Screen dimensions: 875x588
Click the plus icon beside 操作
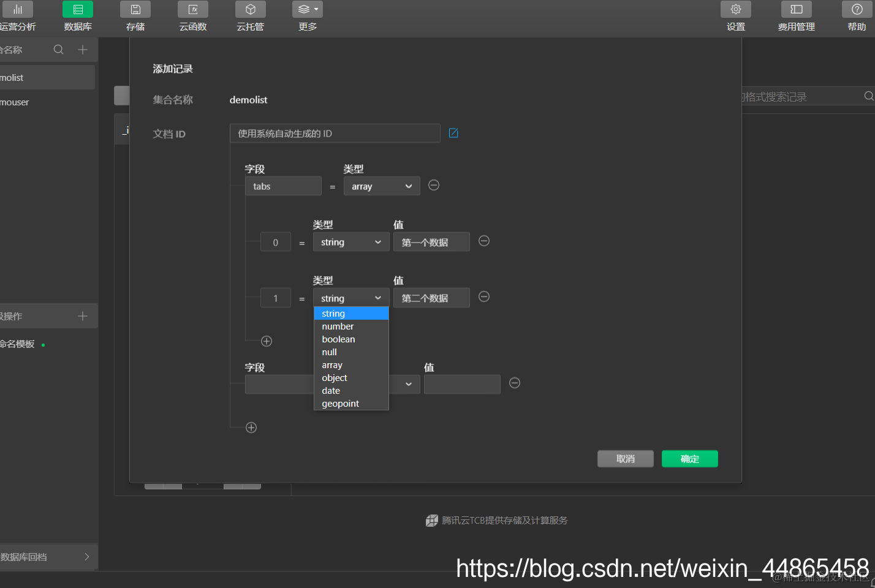[x=83, y=316]
